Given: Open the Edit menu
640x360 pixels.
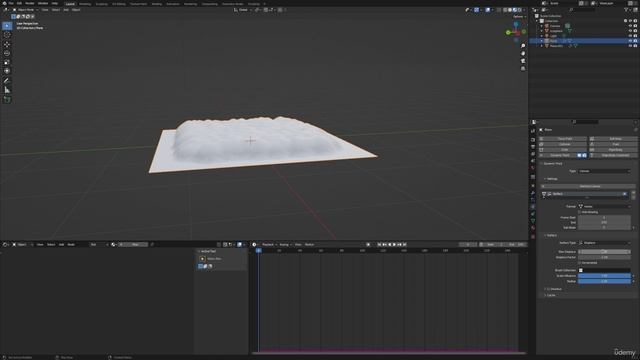Looking at the screenshot, I should (19, 3).
